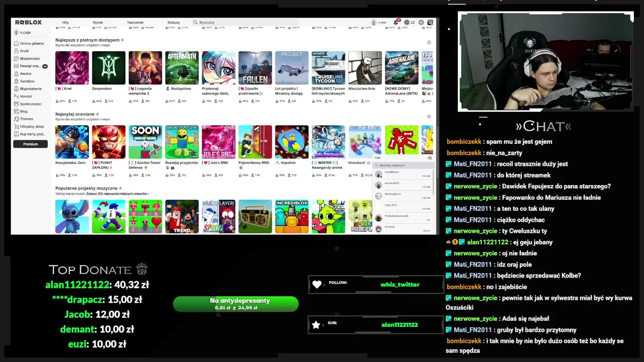
Task: Open the Cruiseline Tycoon thumbnail
Action: pyautogui.click(x=329, y=68)
